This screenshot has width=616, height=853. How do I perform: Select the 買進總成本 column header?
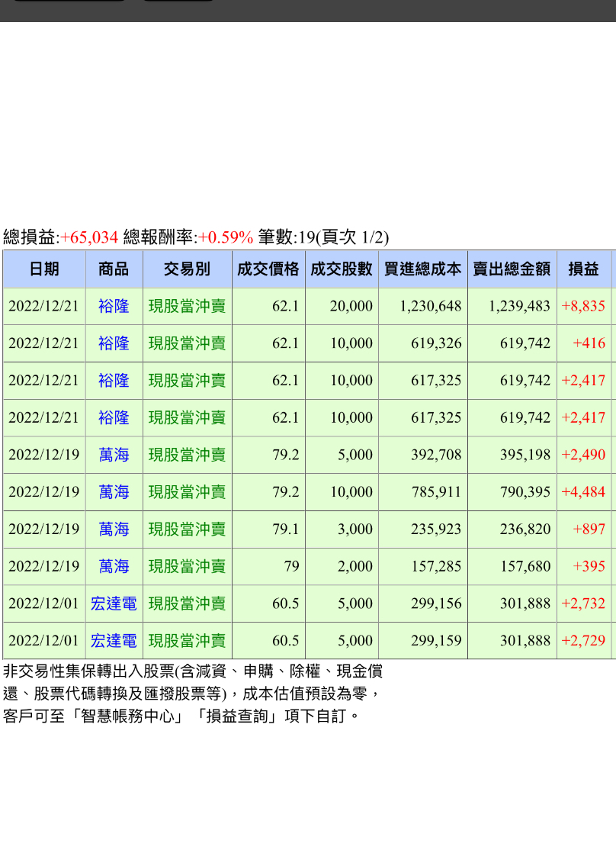(x=422, y=269)
